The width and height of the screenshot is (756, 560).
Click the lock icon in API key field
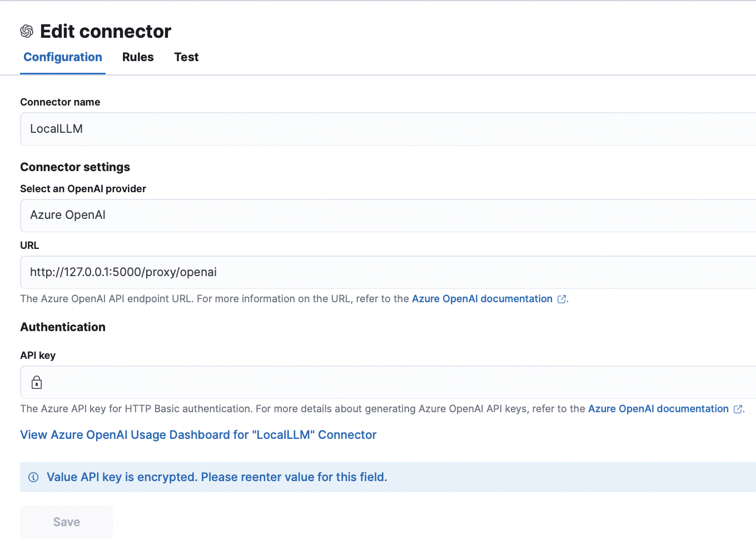37,382
